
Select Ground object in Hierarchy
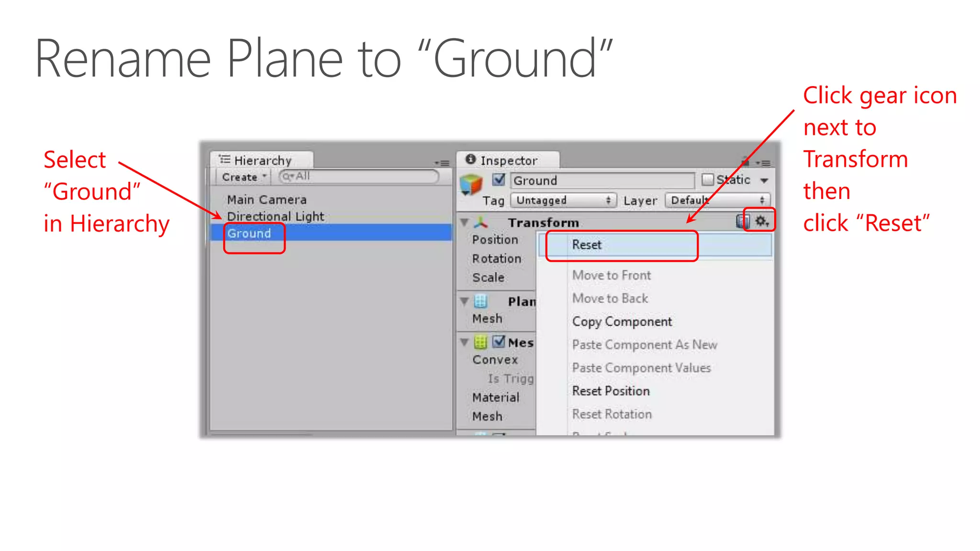tap(331, 233)
